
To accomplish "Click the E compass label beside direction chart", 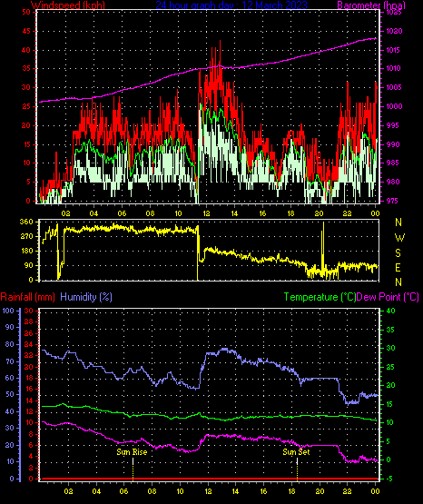I will coord(398,267).
